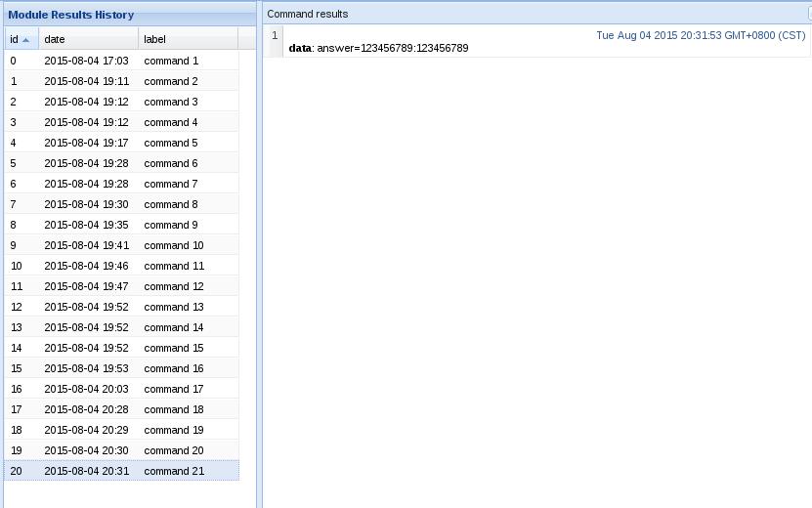Click the row with id 7
812x508 pixels.
coord(14,204)
